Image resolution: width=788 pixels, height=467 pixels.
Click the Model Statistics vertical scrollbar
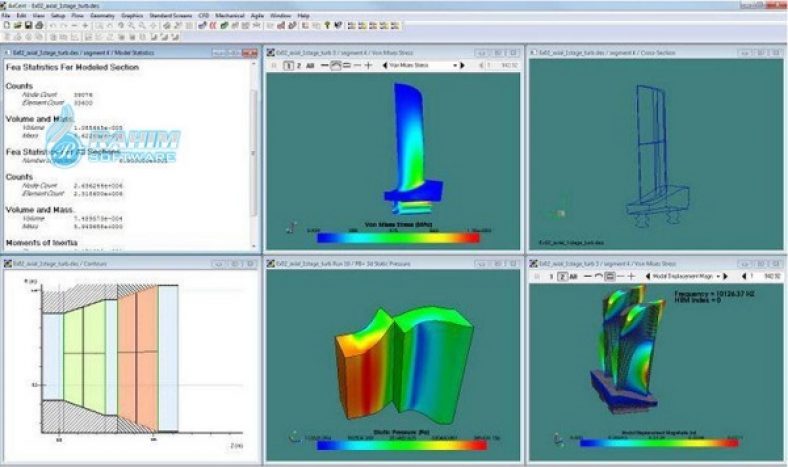pos(254,154)
